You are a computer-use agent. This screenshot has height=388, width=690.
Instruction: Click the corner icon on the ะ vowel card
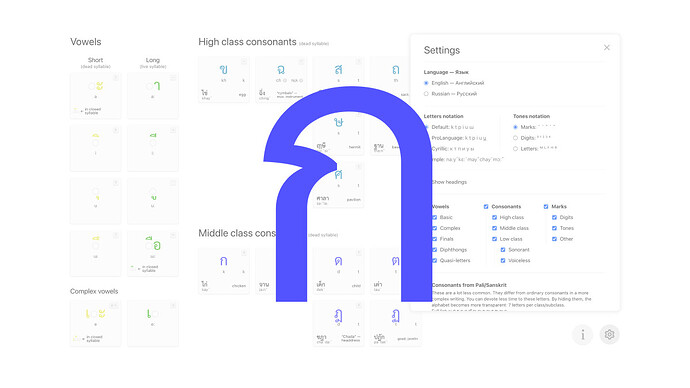coord(116,78)
